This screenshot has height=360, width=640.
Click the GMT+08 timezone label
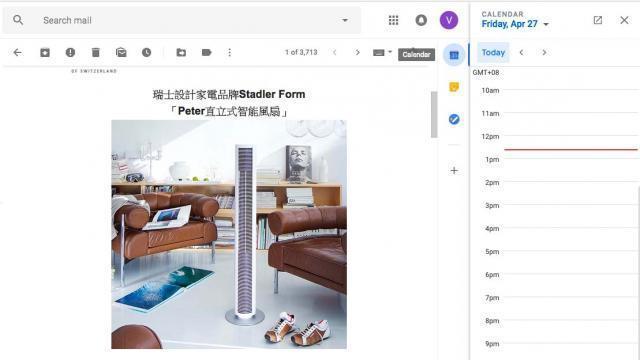(x=486, y=72)
